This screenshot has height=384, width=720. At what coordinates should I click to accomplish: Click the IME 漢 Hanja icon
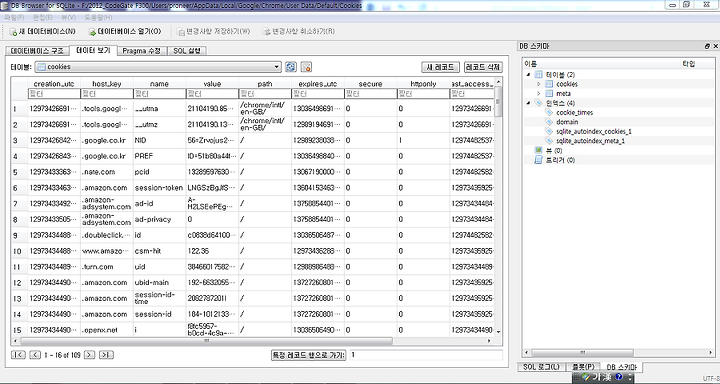point(607,377)
